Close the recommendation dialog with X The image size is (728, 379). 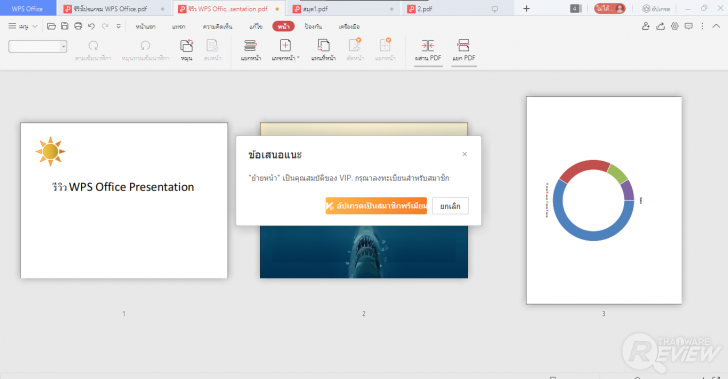coord(464,154)
